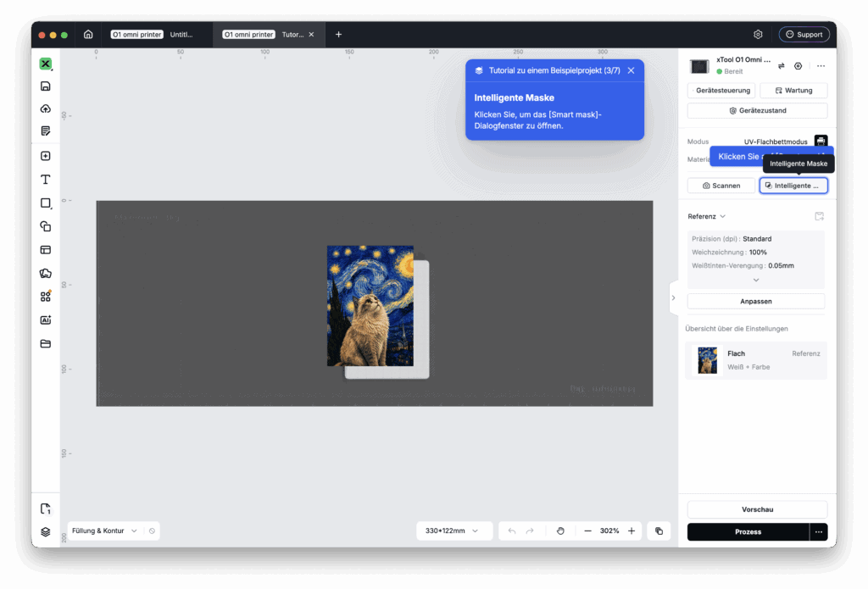
Task: Open the Füllung & Kontur dropdown
Action: pyautogui.click(x=104, y=531)
